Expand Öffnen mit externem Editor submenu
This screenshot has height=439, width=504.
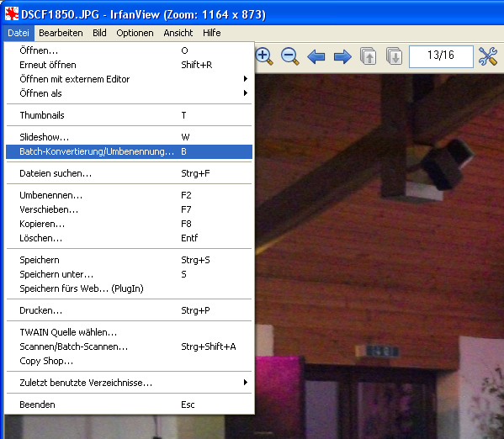[130, 79]
